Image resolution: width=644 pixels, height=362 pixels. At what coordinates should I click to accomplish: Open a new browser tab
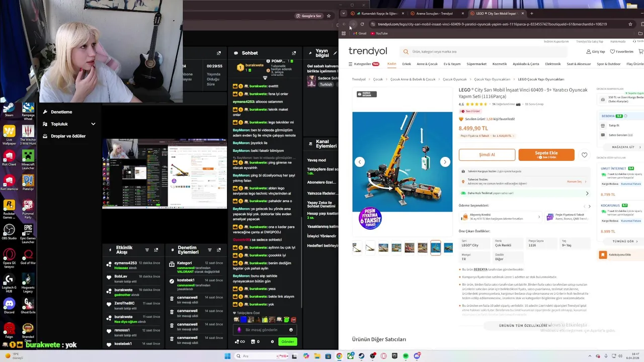click(531, 14)
